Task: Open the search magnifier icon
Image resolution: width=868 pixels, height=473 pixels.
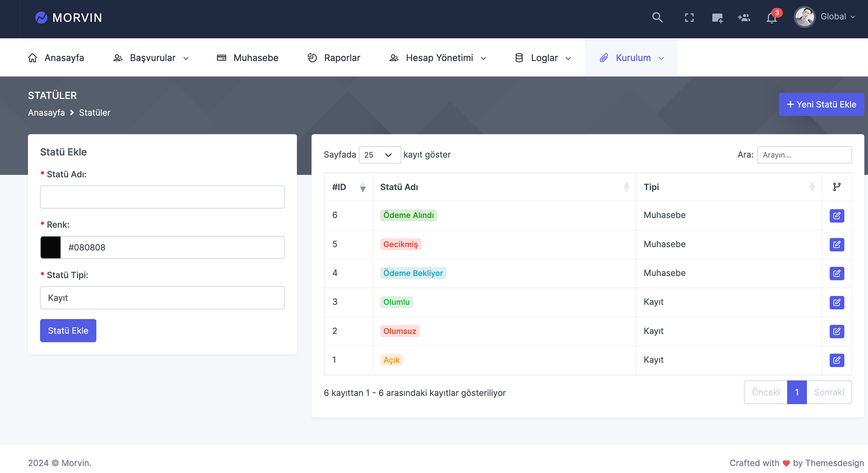Action: pyautogui.click(x=657, y=18)
